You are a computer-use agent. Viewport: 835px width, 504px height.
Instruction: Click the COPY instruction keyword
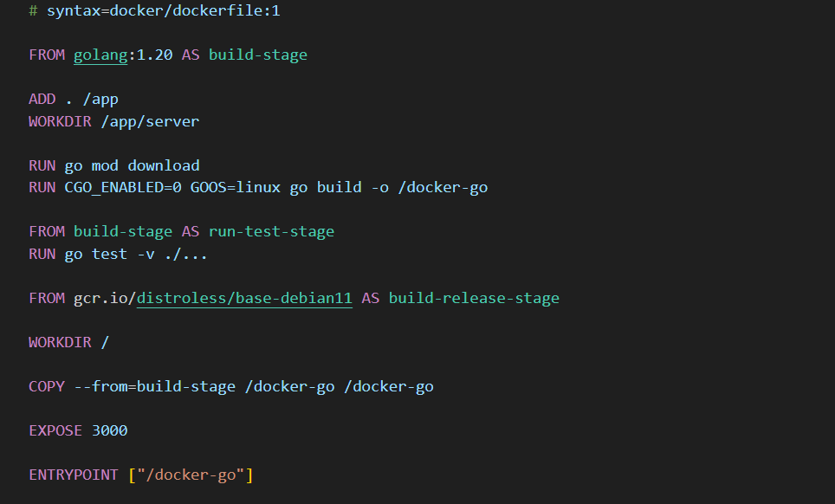click(47, 386)
